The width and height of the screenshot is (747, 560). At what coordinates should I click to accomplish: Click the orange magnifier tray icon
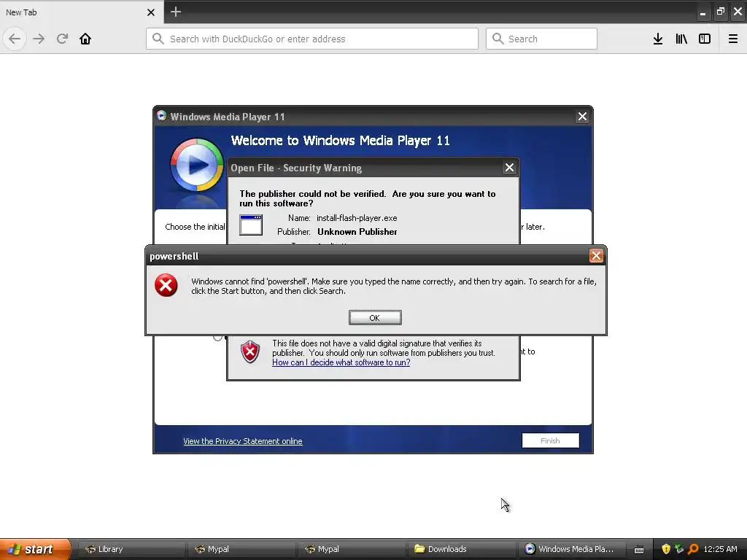click(693, 549)
